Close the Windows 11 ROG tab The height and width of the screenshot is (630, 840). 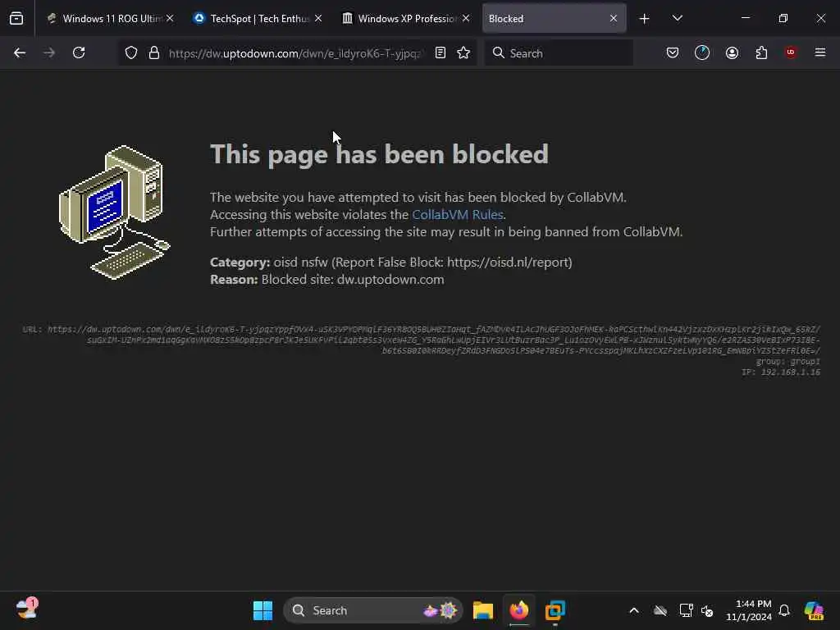[170, 18]
